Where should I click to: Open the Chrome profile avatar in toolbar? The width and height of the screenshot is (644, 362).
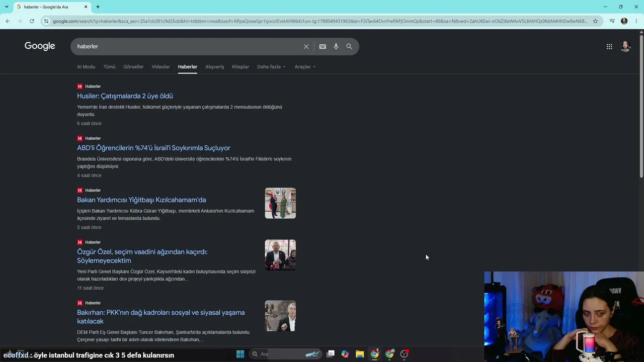pyautogui.click(x=624, y=21)
